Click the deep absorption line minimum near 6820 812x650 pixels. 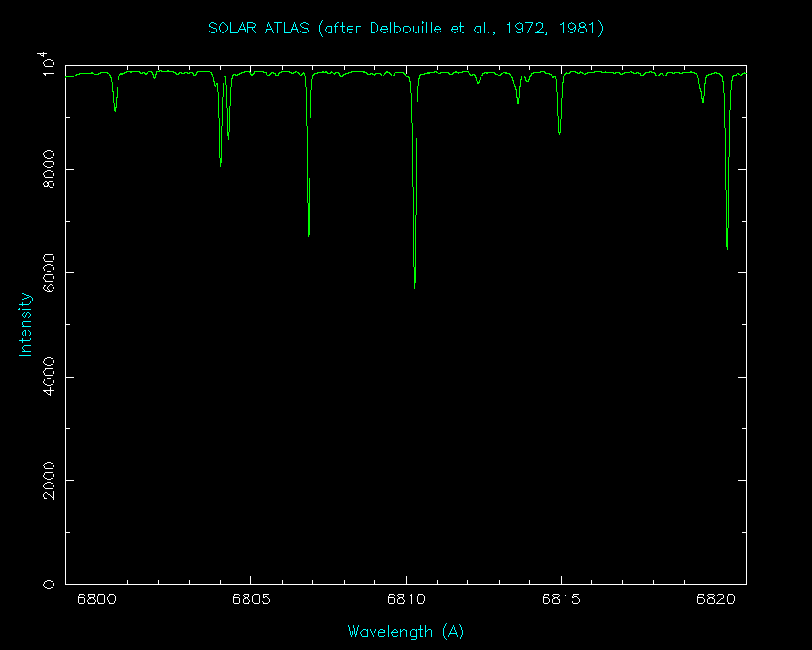coord(727,249)
